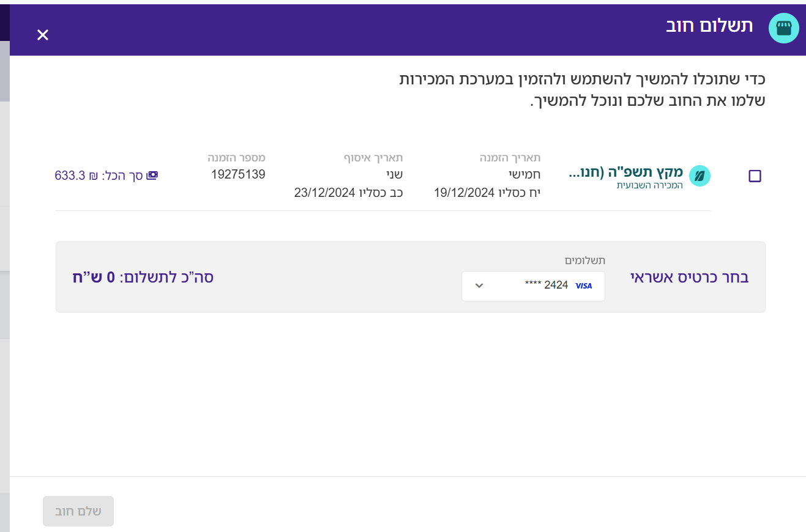The width and height of the screenshot is (806, 532).
Task: Click the order number 19275139
Action: 238,174
